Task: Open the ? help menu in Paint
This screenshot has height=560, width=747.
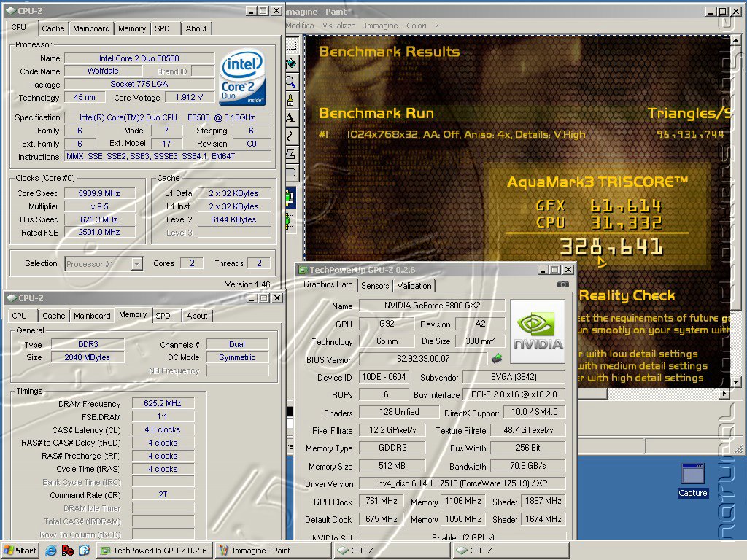Action: (436, 26)
